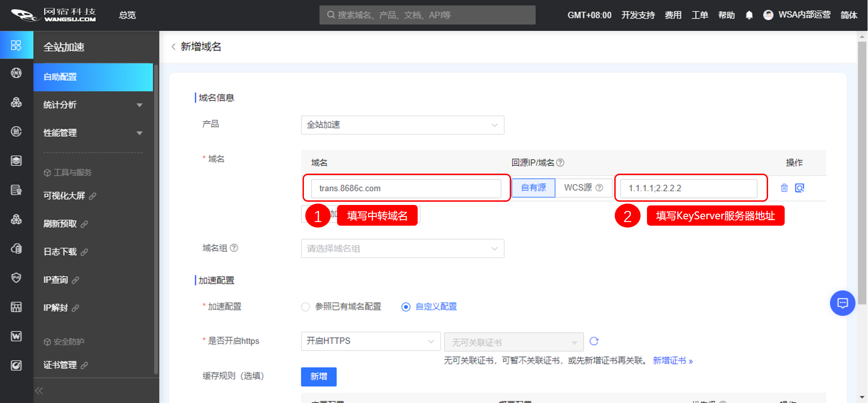Open 帮助 in top bar

click(726, 15)
